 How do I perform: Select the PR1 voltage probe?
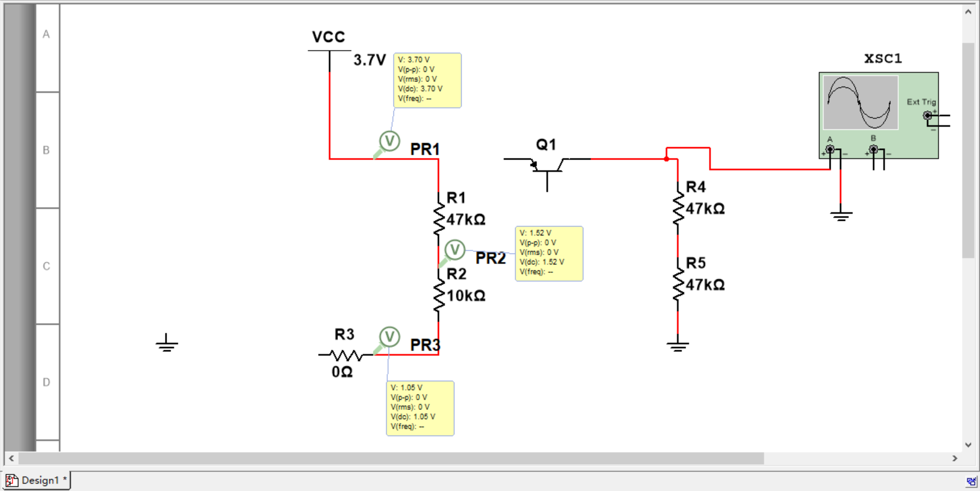pyautogui.click(x=390, y=141)
